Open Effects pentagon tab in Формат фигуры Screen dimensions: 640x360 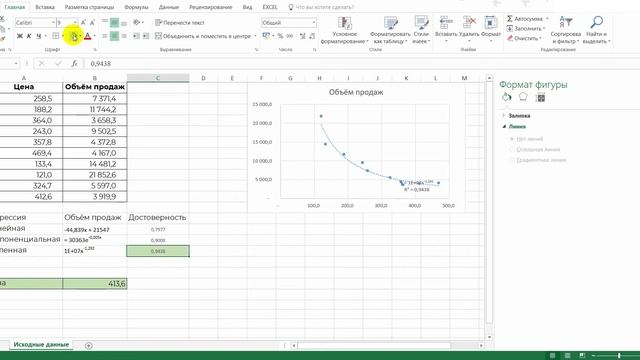click(523, 97)
